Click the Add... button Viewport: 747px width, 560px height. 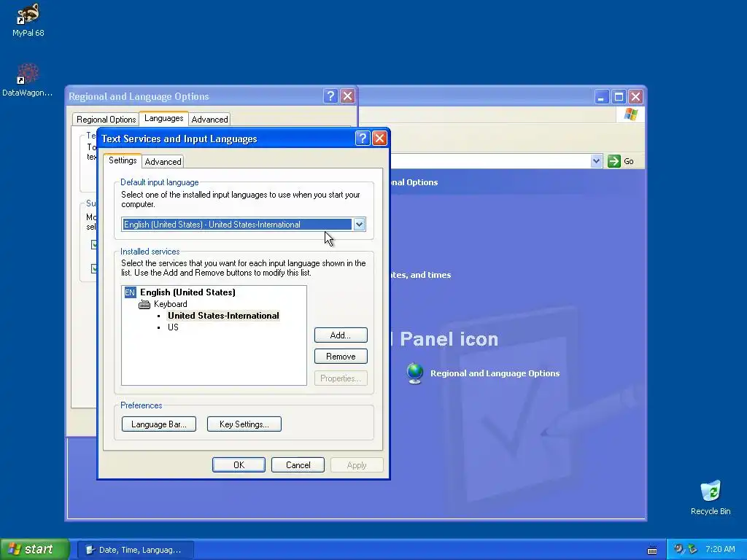coord(341,335)
